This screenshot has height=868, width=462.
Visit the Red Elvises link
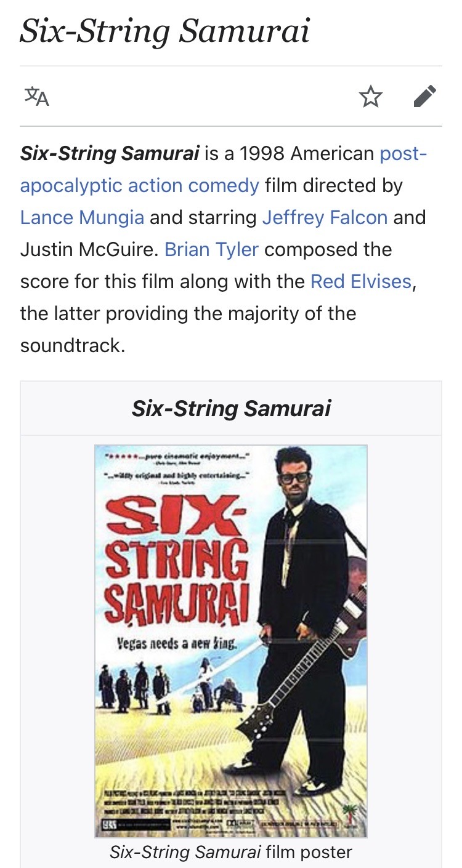[360, 281]
